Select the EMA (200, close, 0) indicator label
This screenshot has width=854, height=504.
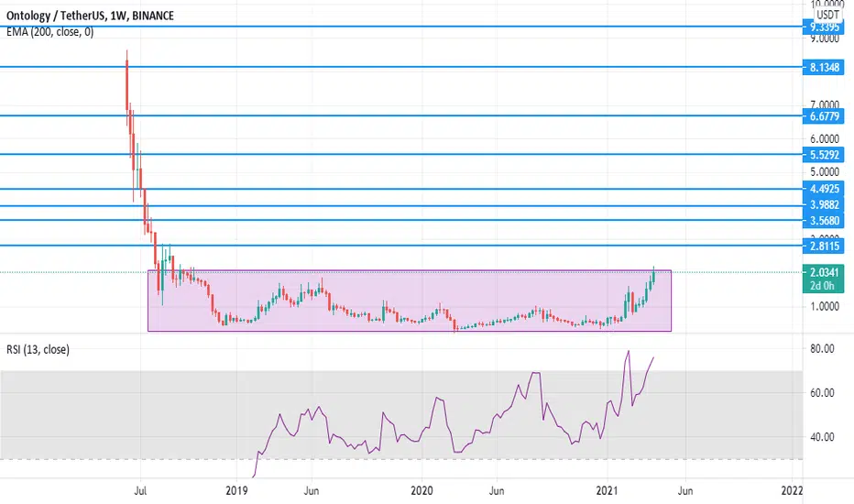(50, 32)
